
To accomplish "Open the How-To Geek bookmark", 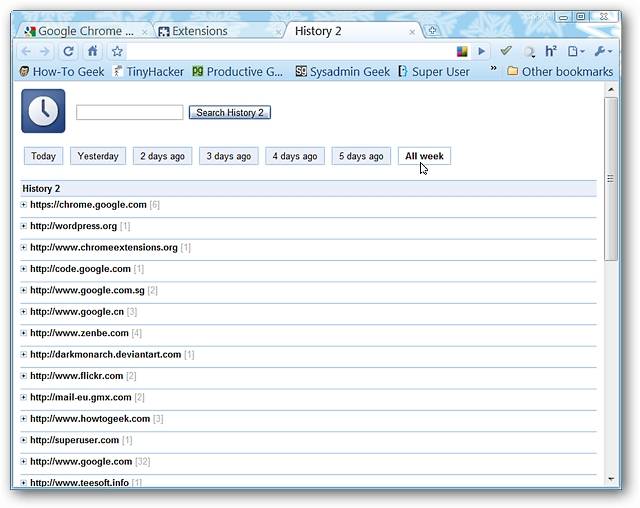I will click(62, 72).
